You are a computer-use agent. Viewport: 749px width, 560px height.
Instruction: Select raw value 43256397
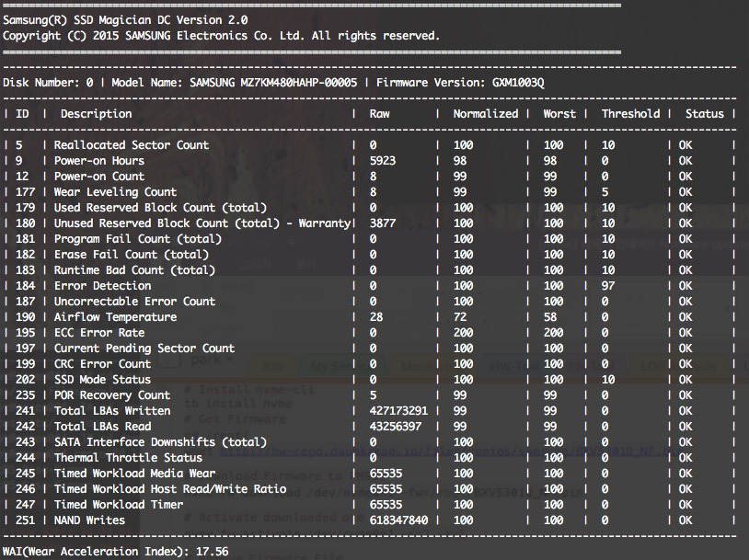(x=396, y=427)
